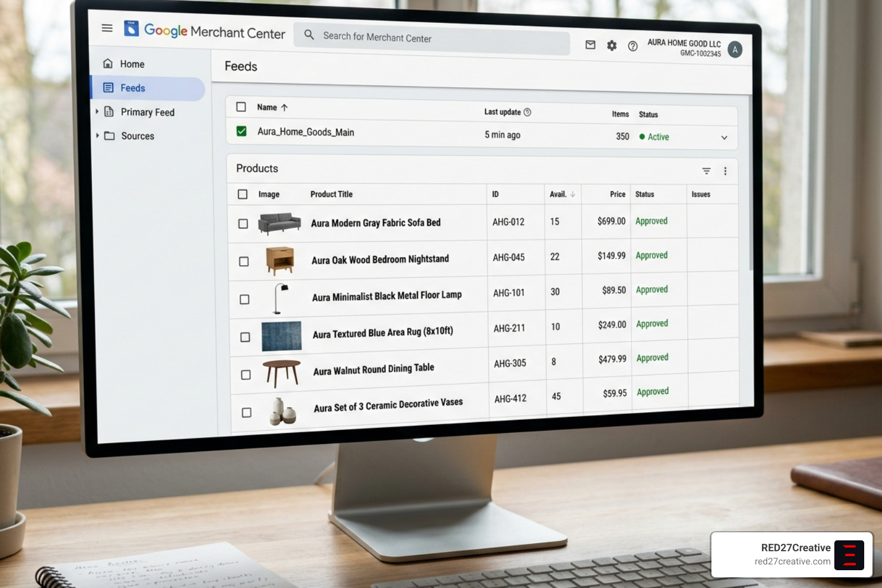This screenshot has width=882, height=588.
Task: Click the Sources folder icon
Action: point(109,136)
